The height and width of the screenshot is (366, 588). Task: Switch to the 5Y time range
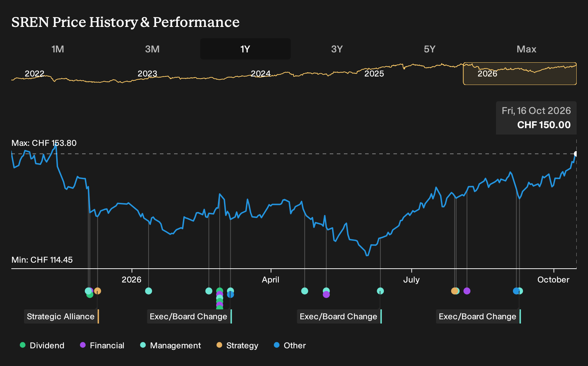pyautogui.click(x=430, y=49)
